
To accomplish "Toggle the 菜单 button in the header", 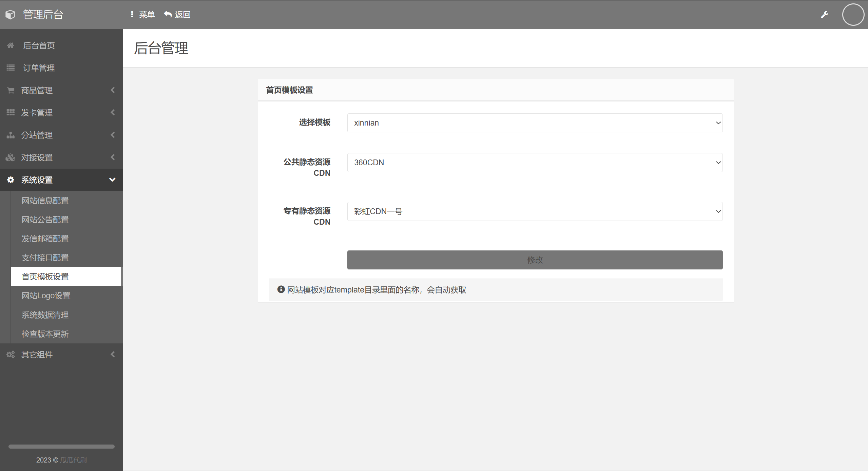I will click(x=142, y=15).
